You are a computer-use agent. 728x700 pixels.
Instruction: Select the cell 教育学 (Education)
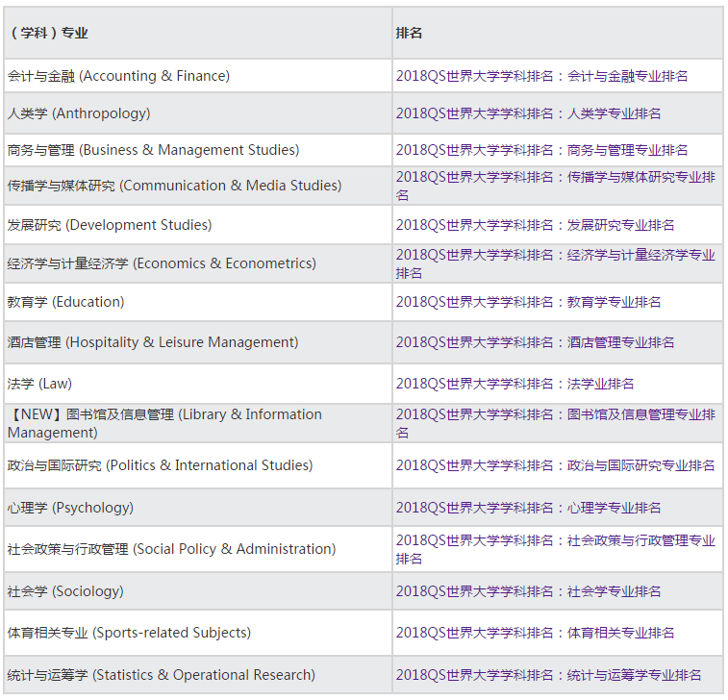point(198,302)
